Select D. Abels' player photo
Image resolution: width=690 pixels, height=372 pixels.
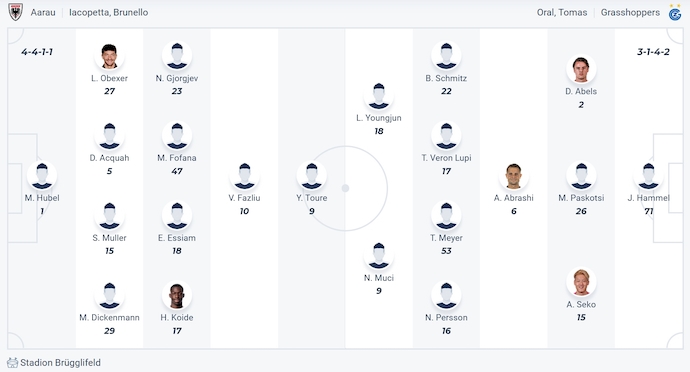point(581,69)
